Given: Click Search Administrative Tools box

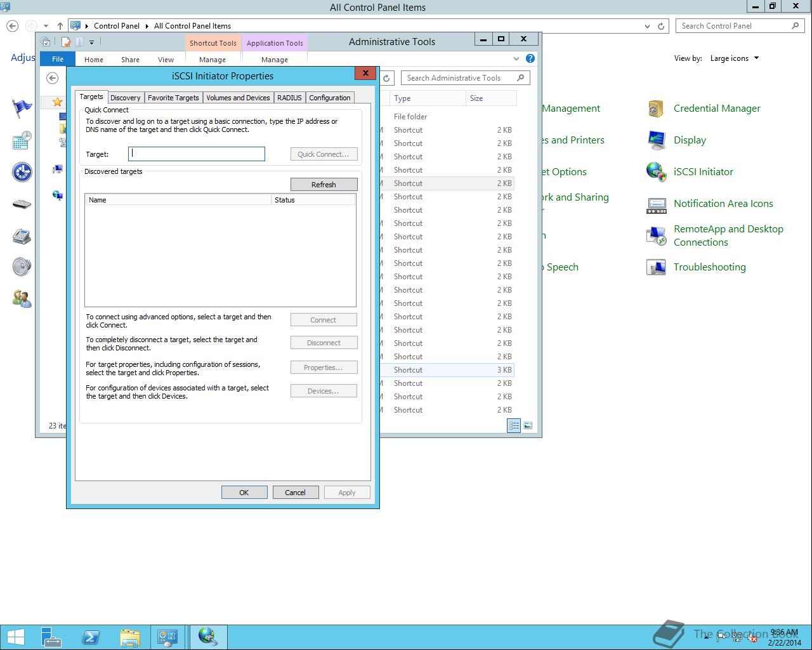Looking at the screenshot, I should pos(466,78).
